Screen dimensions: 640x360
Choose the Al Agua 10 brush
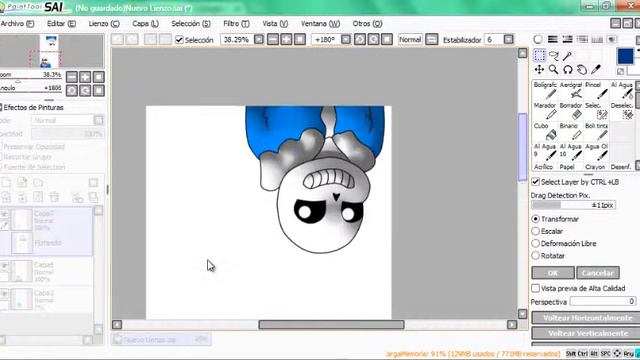571,152
